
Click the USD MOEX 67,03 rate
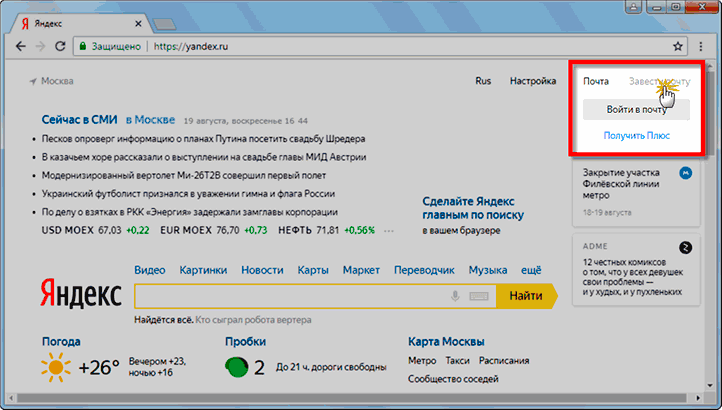click(95, 230)
